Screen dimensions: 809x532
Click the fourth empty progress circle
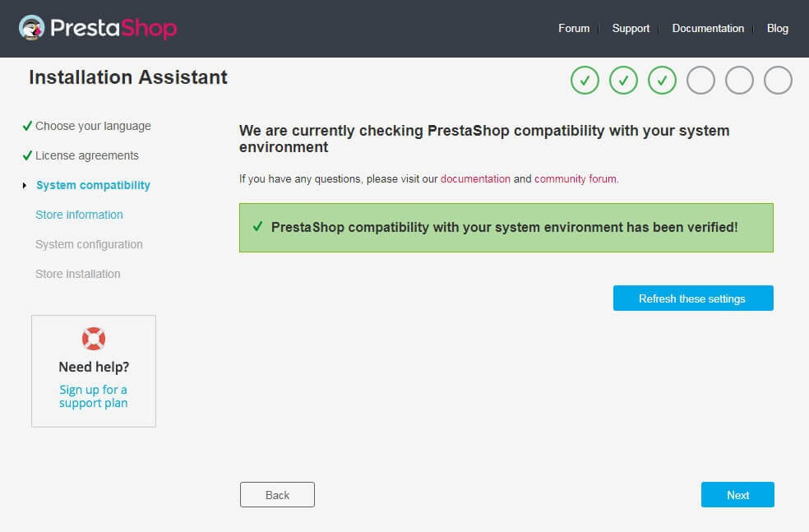coord(700,80)
